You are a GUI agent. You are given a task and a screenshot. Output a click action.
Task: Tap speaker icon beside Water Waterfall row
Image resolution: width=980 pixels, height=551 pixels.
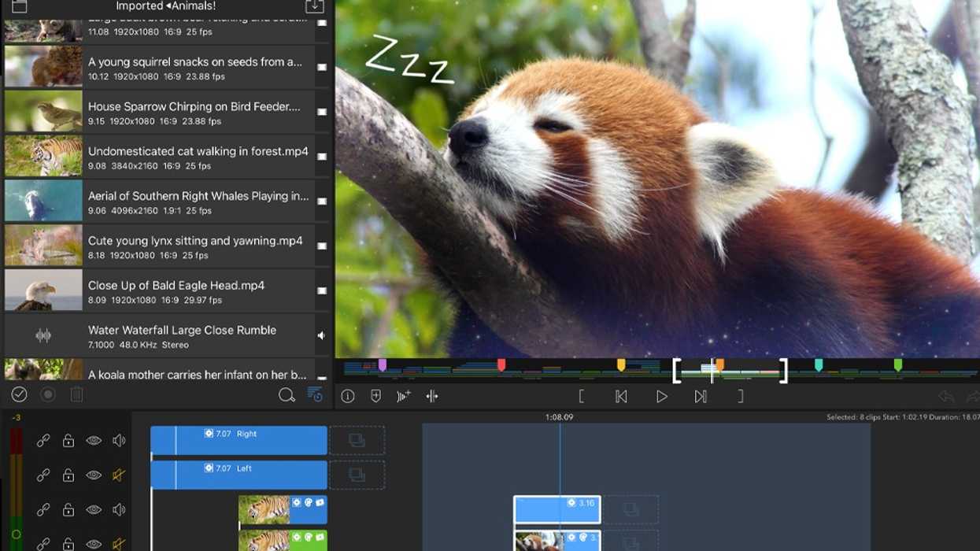pos(321,335)
